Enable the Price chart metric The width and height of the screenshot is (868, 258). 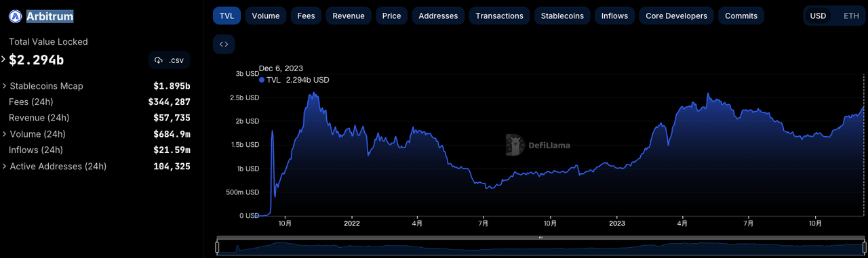tap(391, 16)
